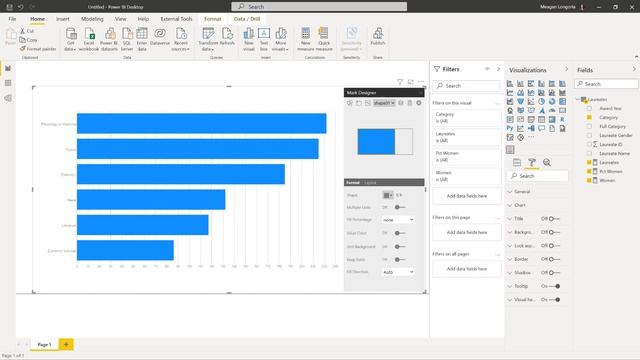Collapse the Fields pane
Image resolution: width=640 pixels, height=360 pixels.
pyautogui.click(x=634, y=70)
